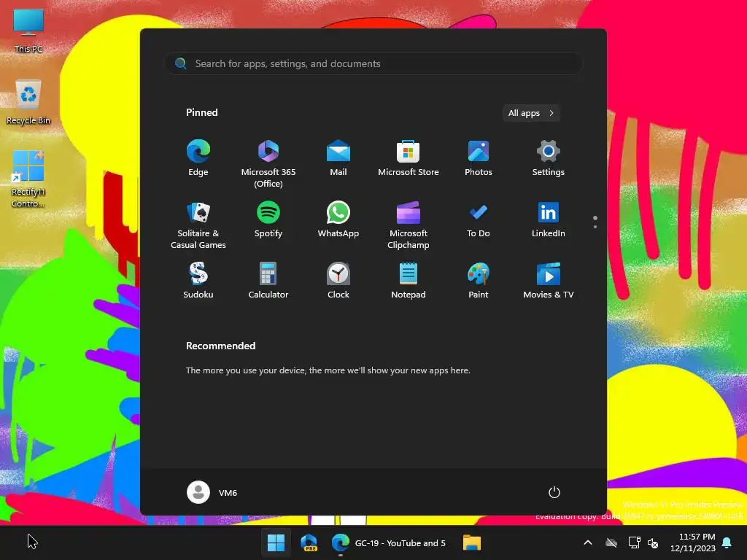The width and height of the screenshot is (747, 560).
Task: Launch WhatsApp
Action: click(x=338, y=219)
